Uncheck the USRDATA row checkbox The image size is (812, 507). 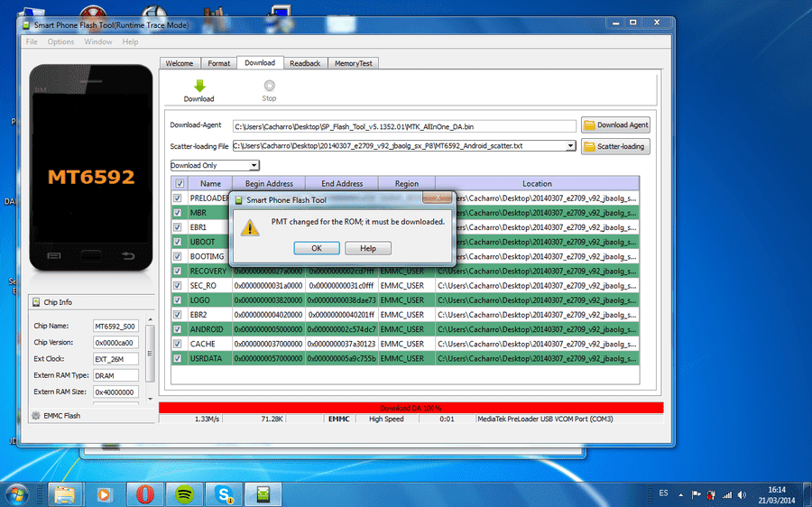click(x=178, y=358)
